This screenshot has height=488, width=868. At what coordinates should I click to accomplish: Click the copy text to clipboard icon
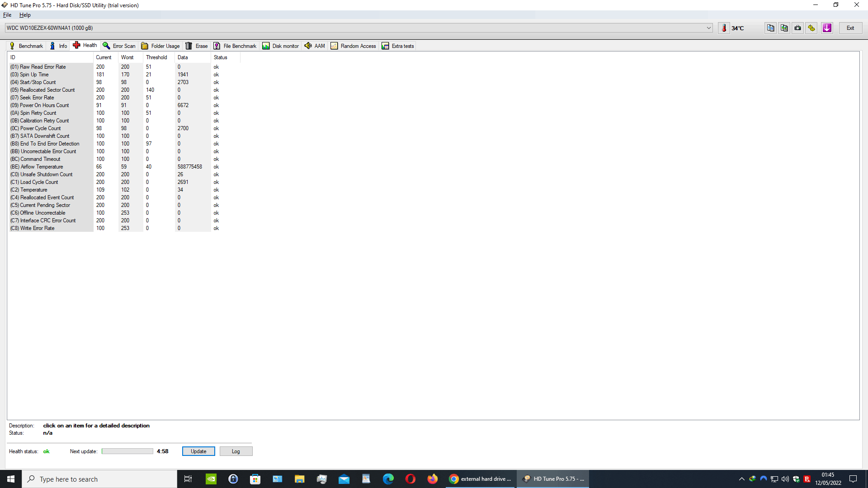coord(770,28)
